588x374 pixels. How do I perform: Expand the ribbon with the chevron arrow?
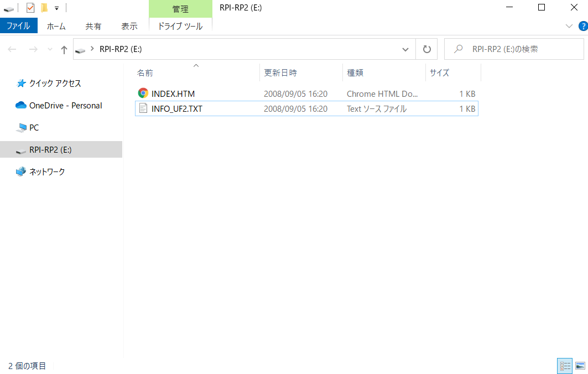[569, 25]
